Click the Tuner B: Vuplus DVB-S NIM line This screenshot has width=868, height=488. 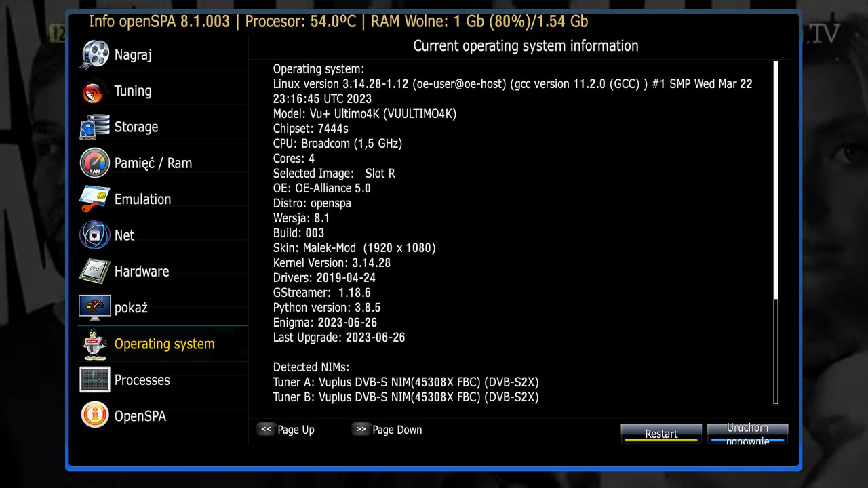[x=406, y=396]
